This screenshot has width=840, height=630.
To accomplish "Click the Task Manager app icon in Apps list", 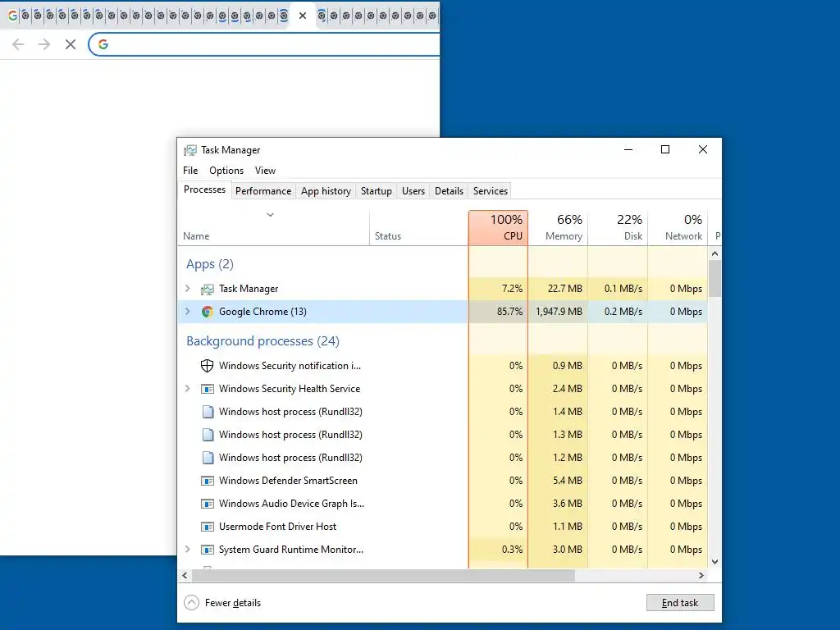I will point(208,290).
